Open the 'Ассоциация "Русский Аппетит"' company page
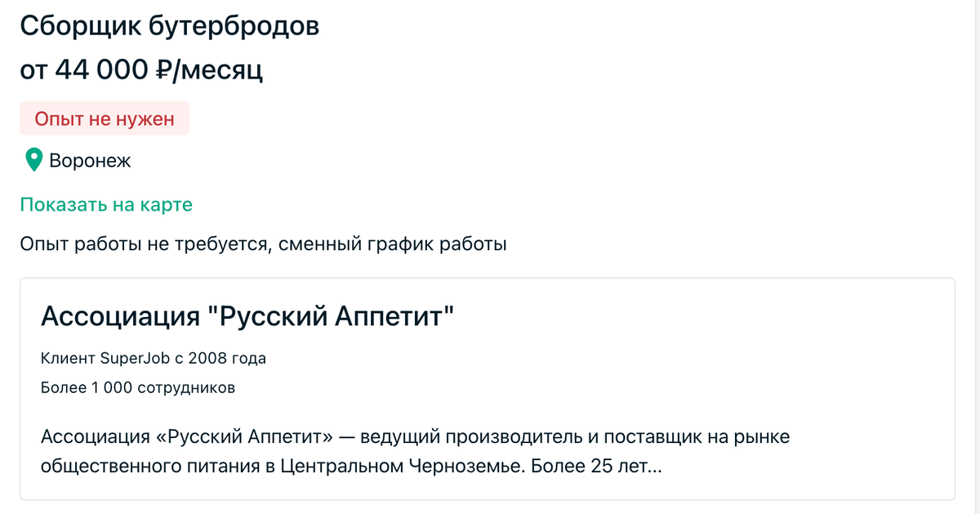The width and height of the screenshot is (980, 514). (x=249, y=312)
